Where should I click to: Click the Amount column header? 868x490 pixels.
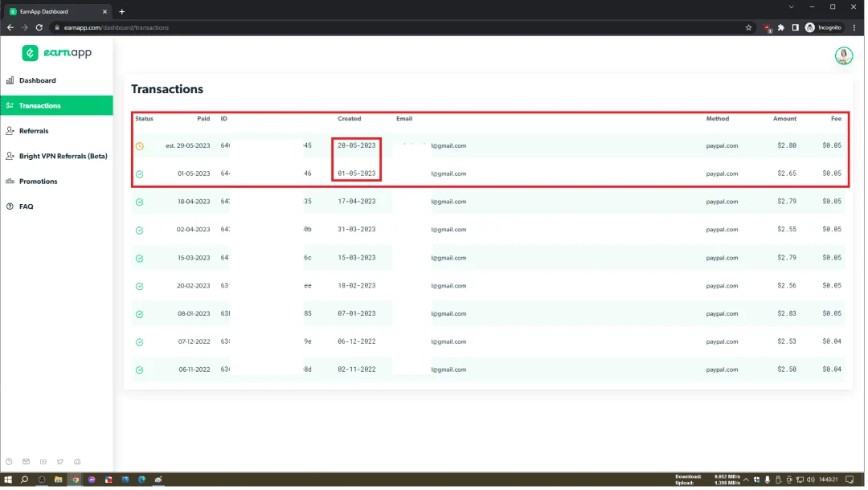[787, 119]
